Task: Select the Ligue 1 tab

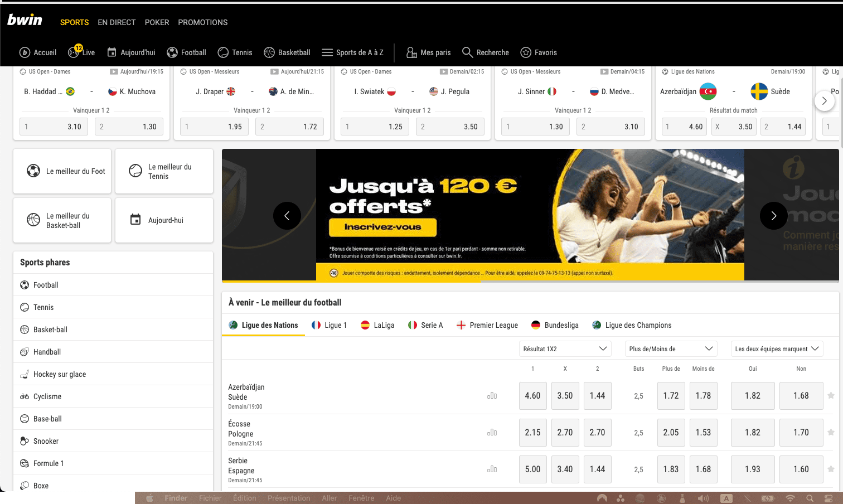Action: click(329, 325)
